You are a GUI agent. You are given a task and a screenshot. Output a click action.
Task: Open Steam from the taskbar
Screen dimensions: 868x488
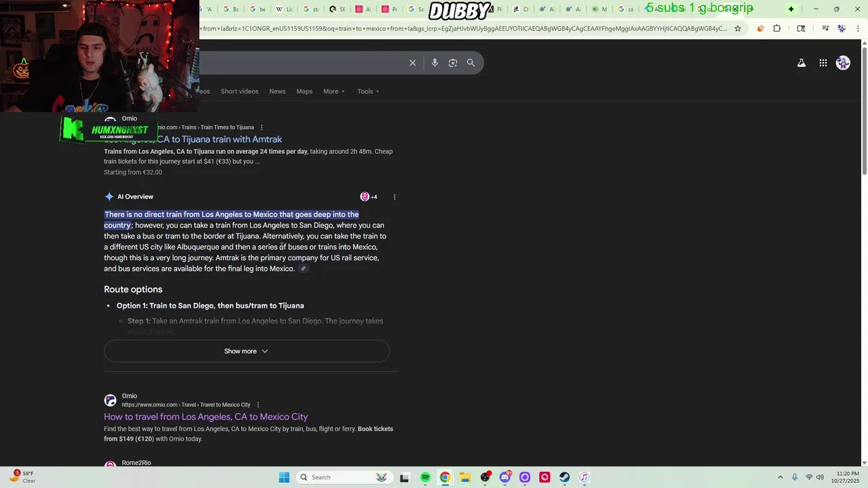tap(564, 477)
